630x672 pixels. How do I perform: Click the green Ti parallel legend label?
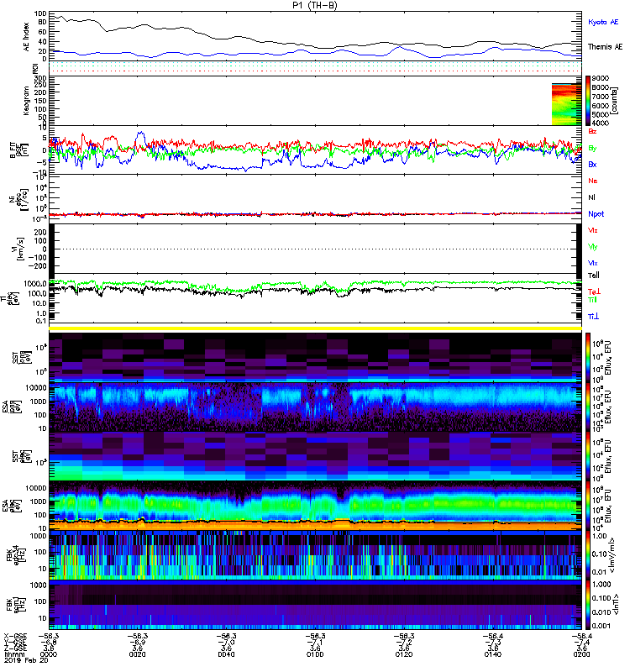click(x=592, y=300)
